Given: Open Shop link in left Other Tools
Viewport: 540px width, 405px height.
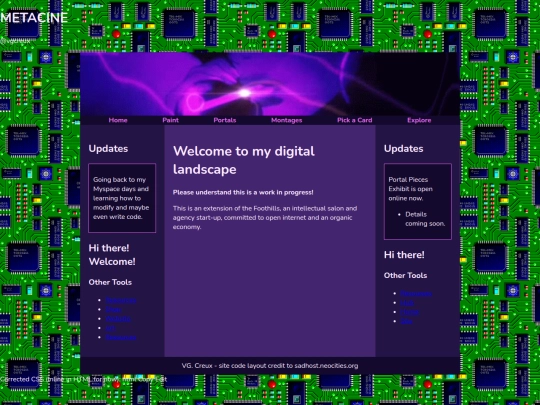Looking at the screenshot, I should click(x=113, y=309).
